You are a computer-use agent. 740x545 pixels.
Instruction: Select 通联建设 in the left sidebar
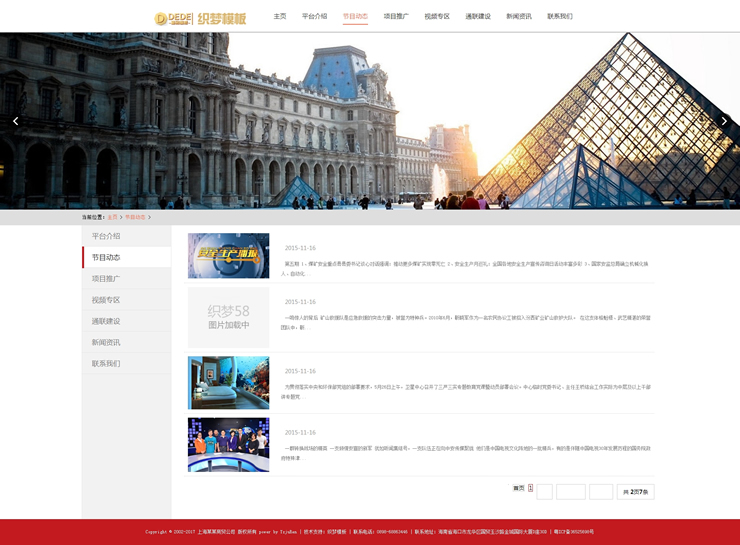[x=106, y=321]
